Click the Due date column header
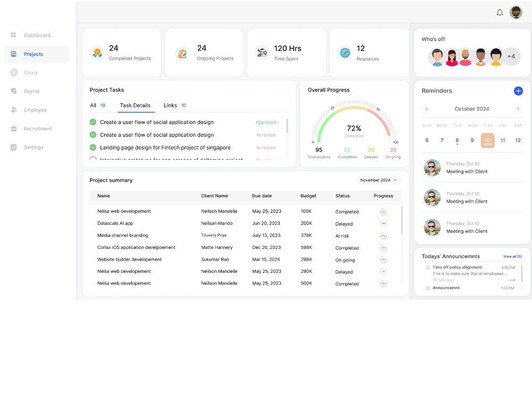The height and width of the screenshot is (399, 532). [x=262, y=196]
